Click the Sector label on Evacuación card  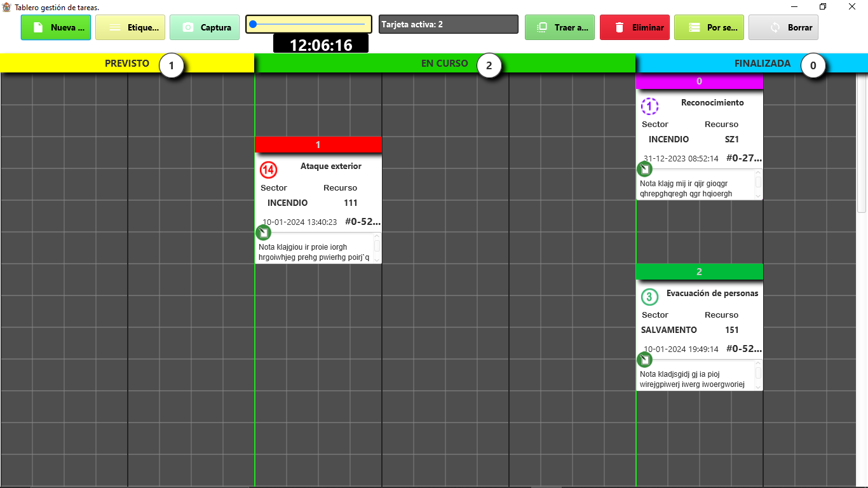655,315
